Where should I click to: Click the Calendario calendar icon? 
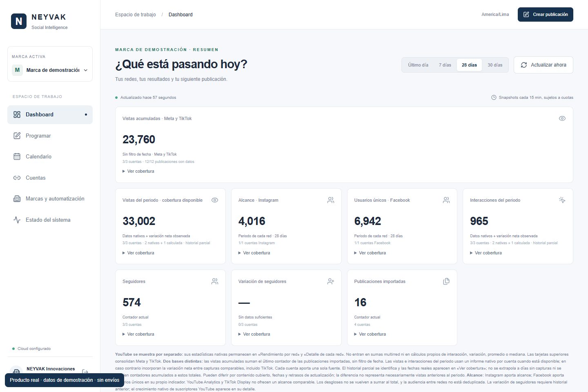(x=17, y=156)
